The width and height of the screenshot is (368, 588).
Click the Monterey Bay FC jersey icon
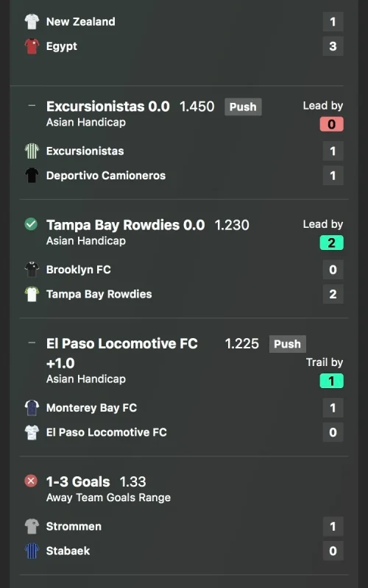(x=32, y=408)
